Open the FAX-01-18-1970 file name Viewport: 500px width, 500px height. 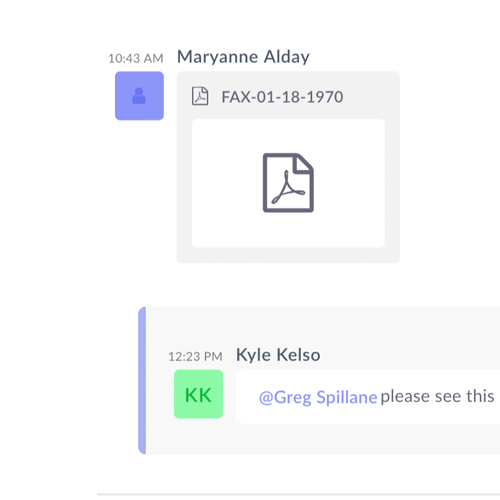282,97
